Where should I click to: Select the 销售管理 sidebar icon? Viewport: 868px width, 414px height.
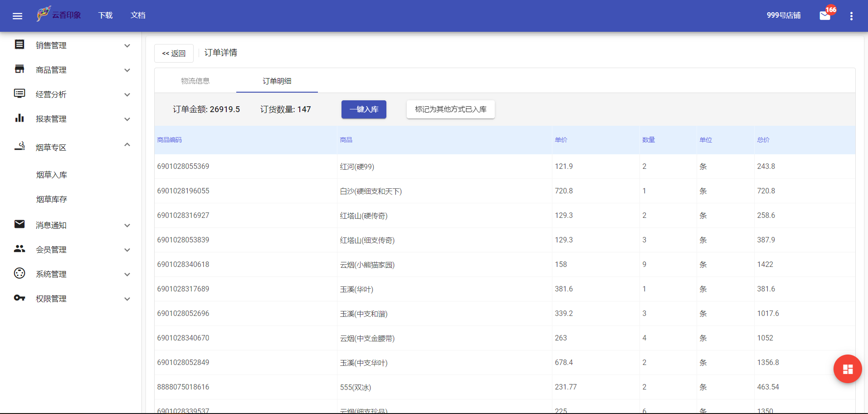pyautogui.click(x=19, y=44)
